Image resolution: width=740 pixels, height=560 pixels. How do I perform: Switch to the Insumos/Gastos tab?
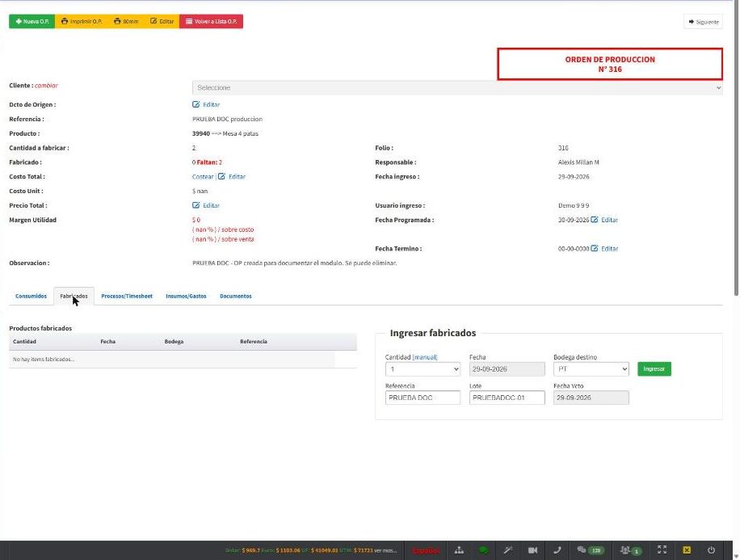tap(186, 296)
